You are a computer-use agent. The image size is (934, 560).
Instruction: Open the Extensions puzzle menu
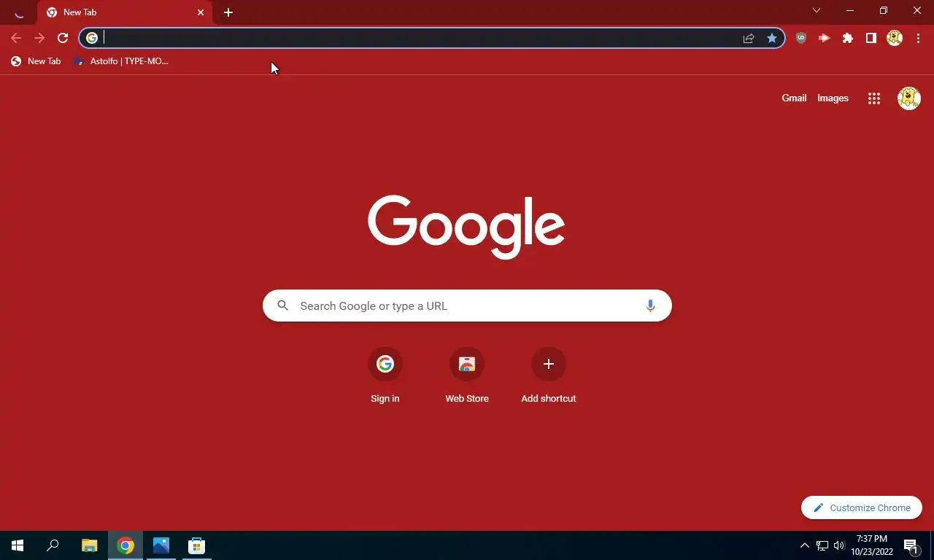click(848, 38)
